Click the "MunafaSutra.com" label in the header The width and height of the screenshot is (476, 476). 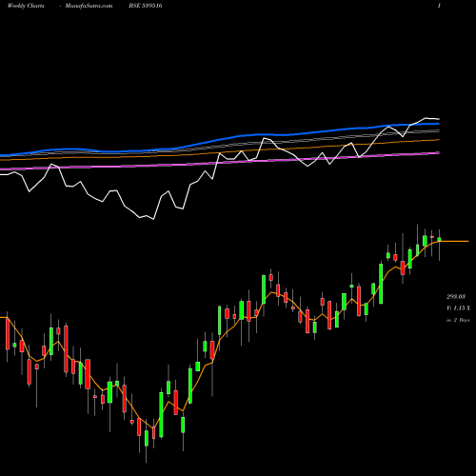[x=89, y=6]
